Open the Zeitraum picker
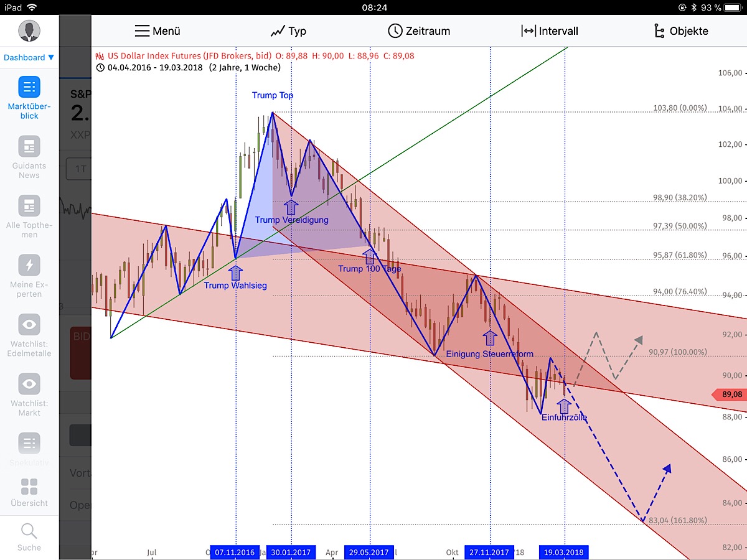Screen dimensions: 747x560 coord(419,30)
